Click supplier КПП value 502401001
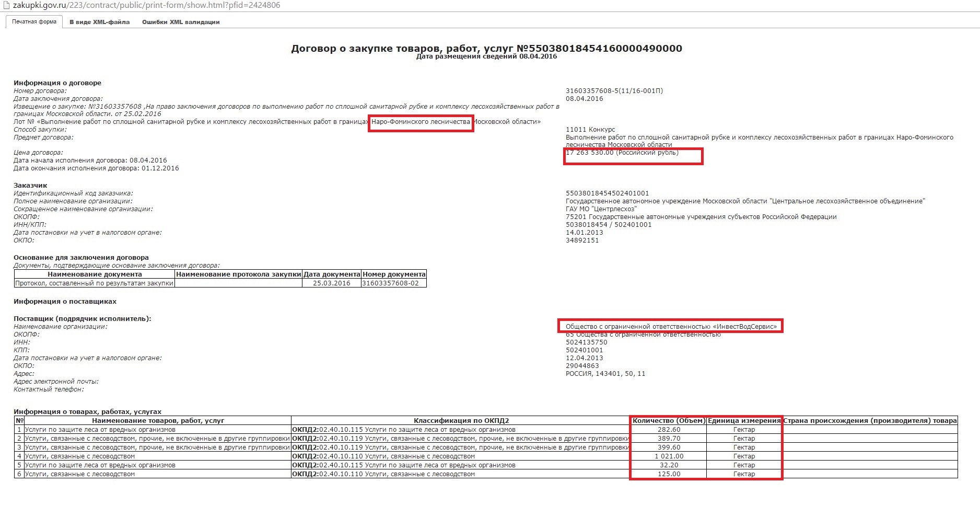Image resolution: width=980 pixels, height=517 pixels. pos(585,350)
